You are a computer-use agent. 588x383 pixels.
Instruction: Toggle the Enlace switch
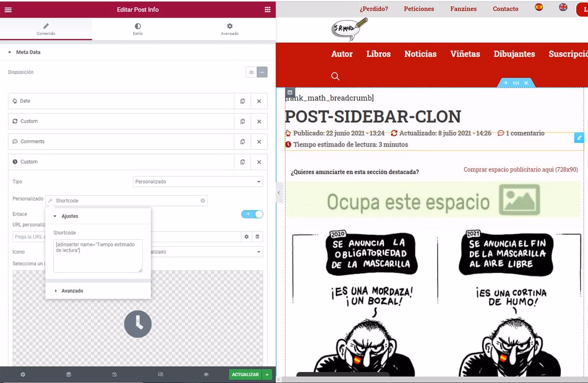click(x=252, y=214)
